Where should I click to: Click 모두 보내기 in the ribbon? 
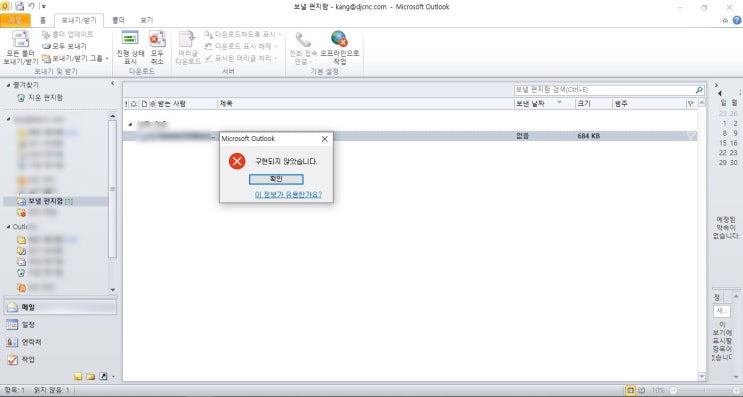point(64,46)
